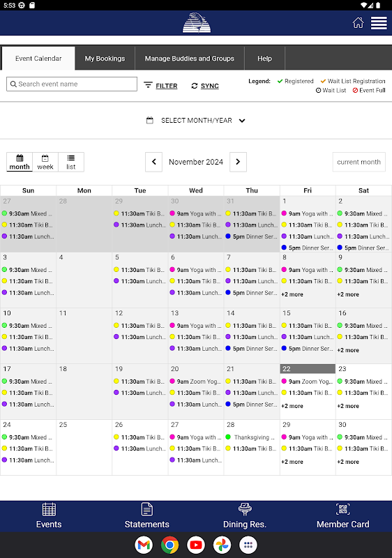Switch calendar to list view
Screen dimensions: 392x558
coord(70,162)
